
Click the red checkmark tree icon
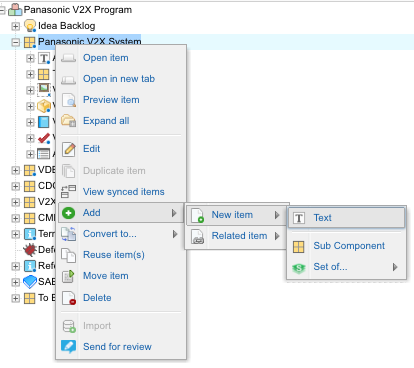tap(44, 138)
